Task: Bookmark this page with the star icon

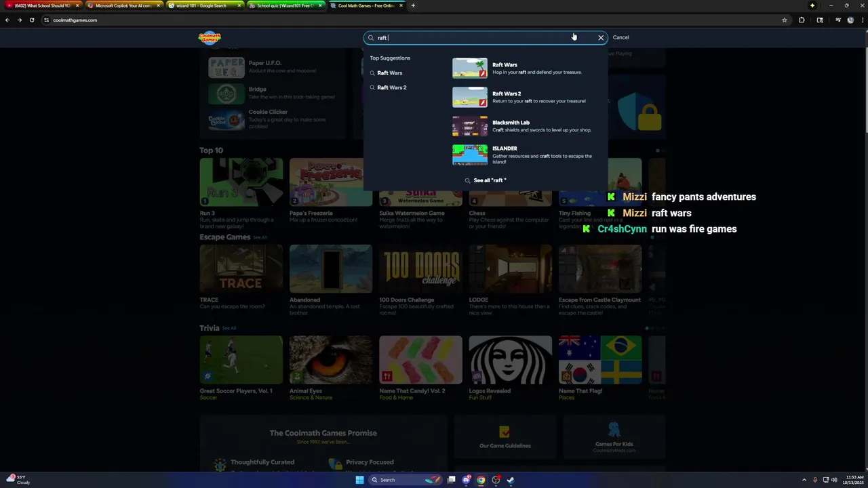Action: point(785,20)
